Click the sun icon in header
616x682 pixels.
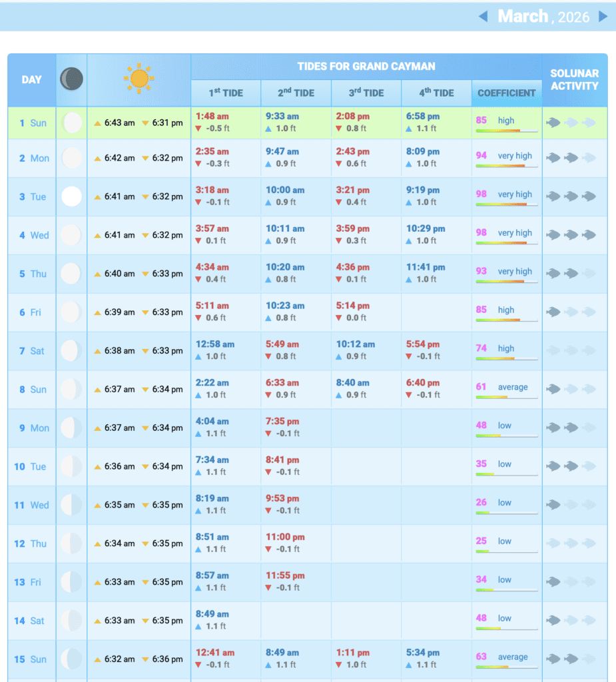[x=139, y=79]
